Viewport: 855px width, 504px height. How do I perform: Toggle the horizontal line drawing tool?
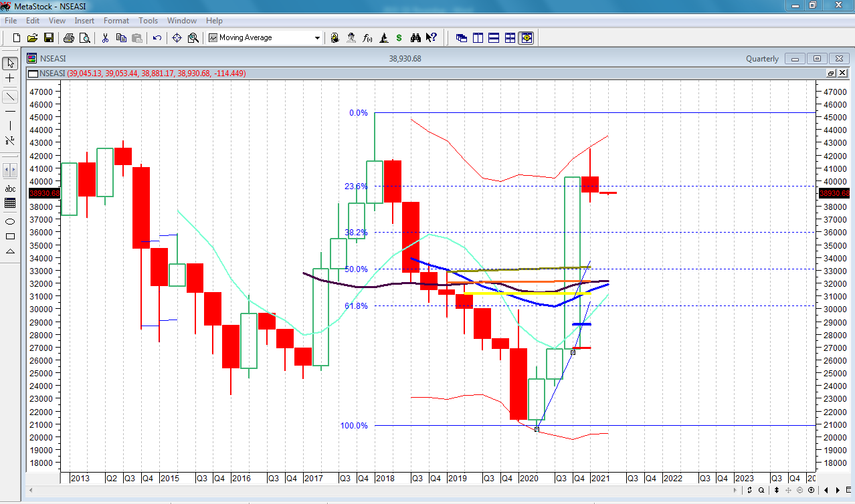coord(10,111)
